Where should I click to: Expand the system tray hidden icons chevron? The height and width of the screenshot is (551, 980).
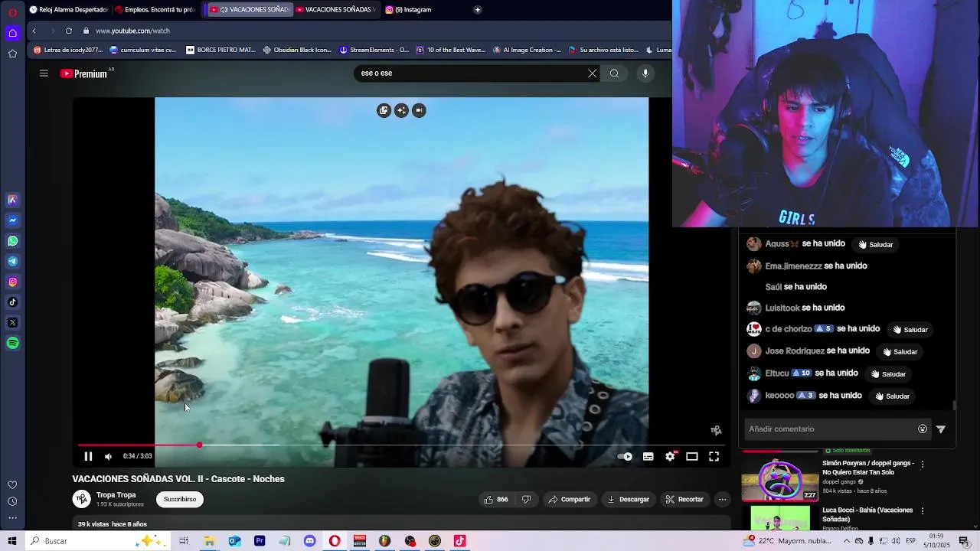click(x=847, y=541)
